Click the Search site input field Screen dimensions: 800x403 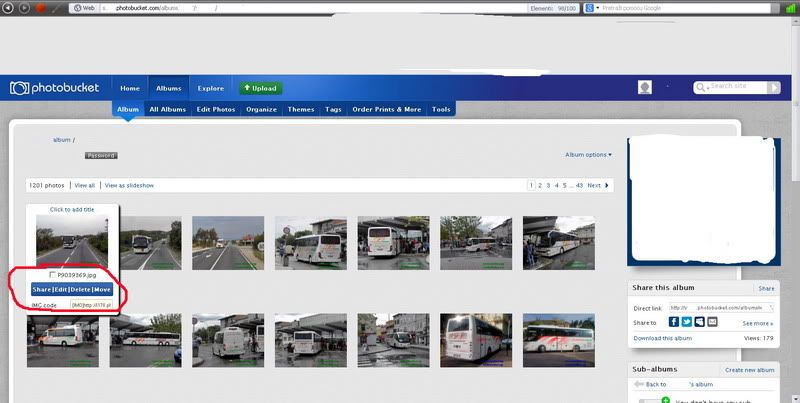click(737, 87)
